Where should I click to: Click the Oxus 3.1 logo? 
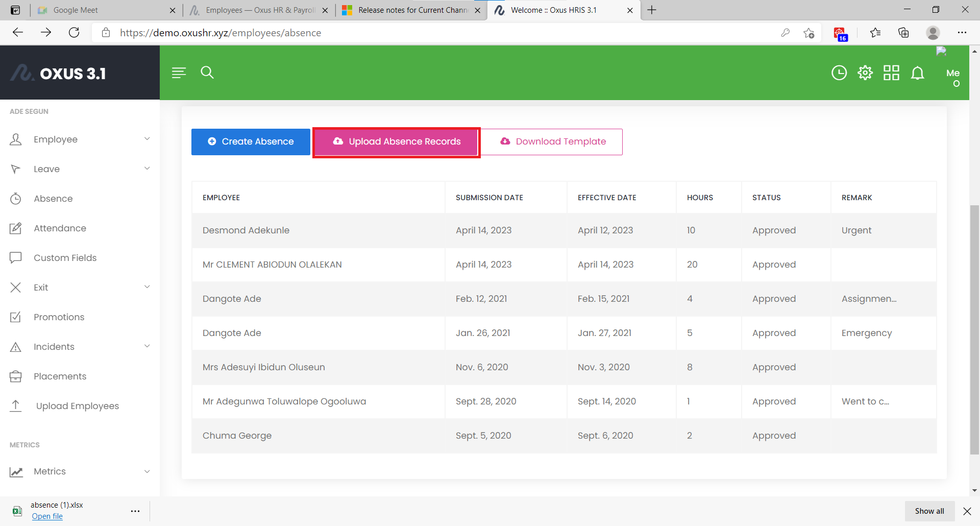[x=58, y=73]
